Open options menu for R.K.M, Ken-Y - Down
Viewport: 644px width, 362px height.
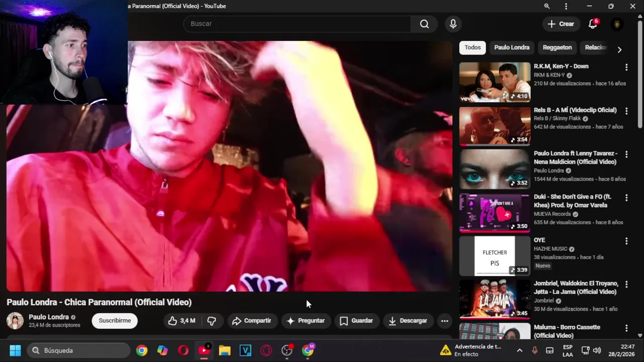pyautogui.click(x=626, y=67)
